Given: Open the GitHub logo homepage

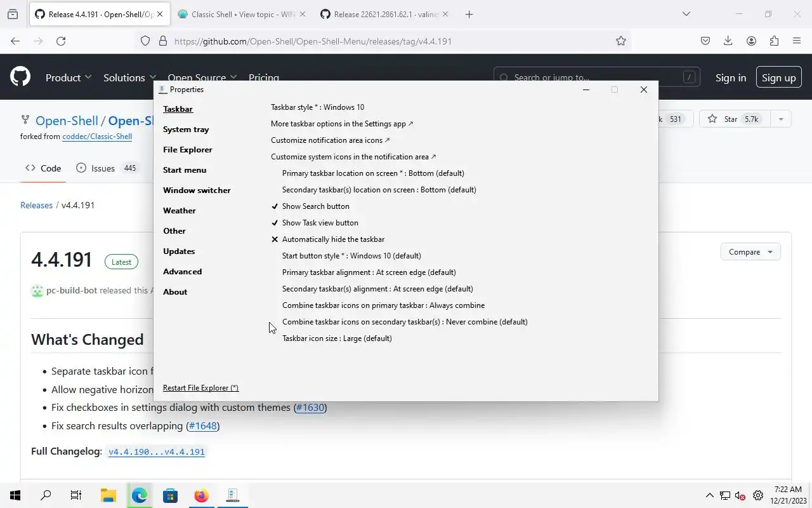Looking at the screenshot, I should [x=20, y=77].
